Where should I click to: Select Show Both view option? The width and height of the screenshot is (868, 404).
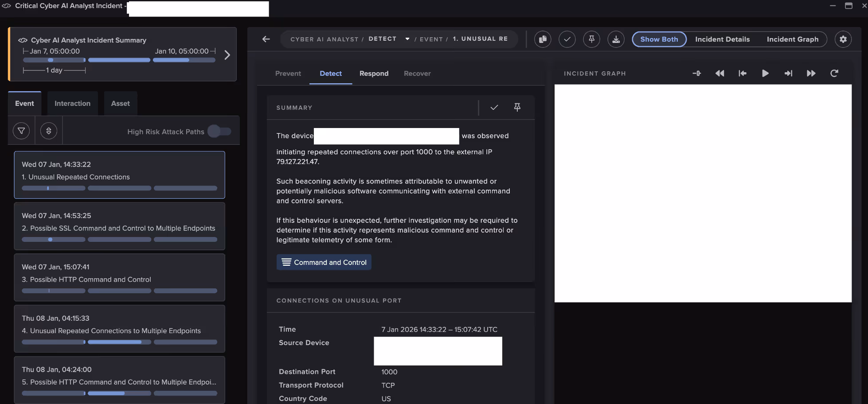[659, 39]
